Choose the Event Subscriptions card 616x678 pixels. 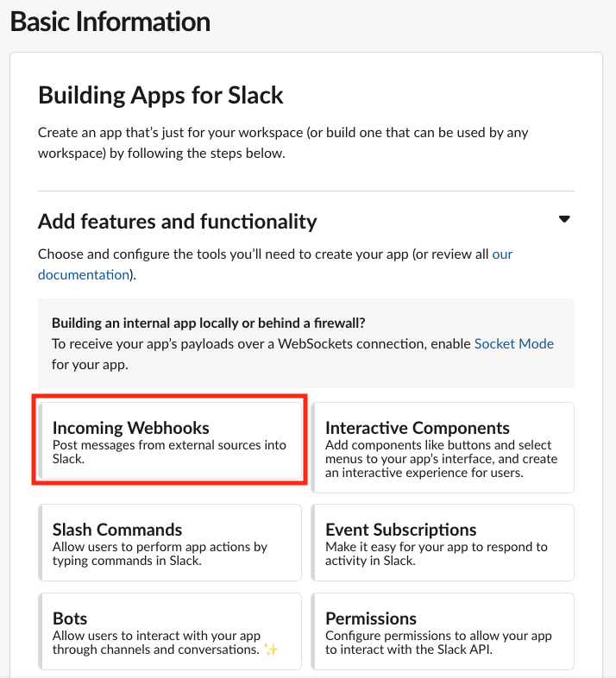click(442, 543)
